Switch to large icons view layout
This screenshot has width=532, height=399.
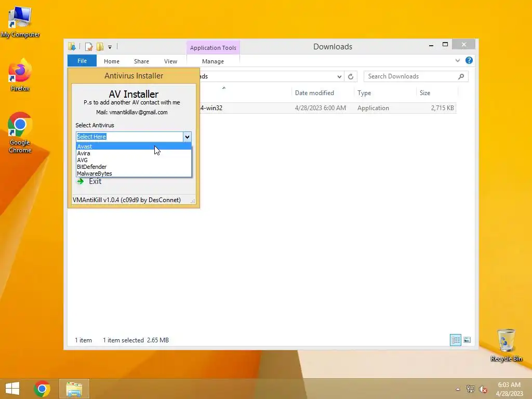coord(467,340)
